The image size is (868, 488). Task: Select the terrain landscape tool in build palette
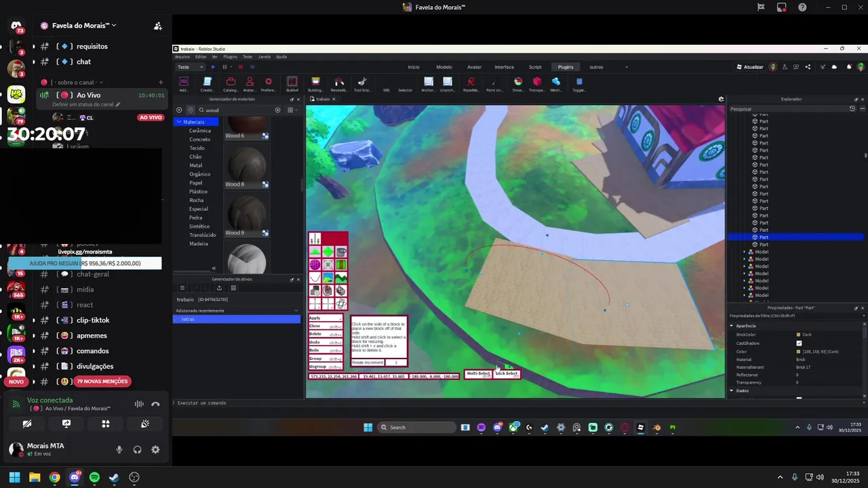328,277
